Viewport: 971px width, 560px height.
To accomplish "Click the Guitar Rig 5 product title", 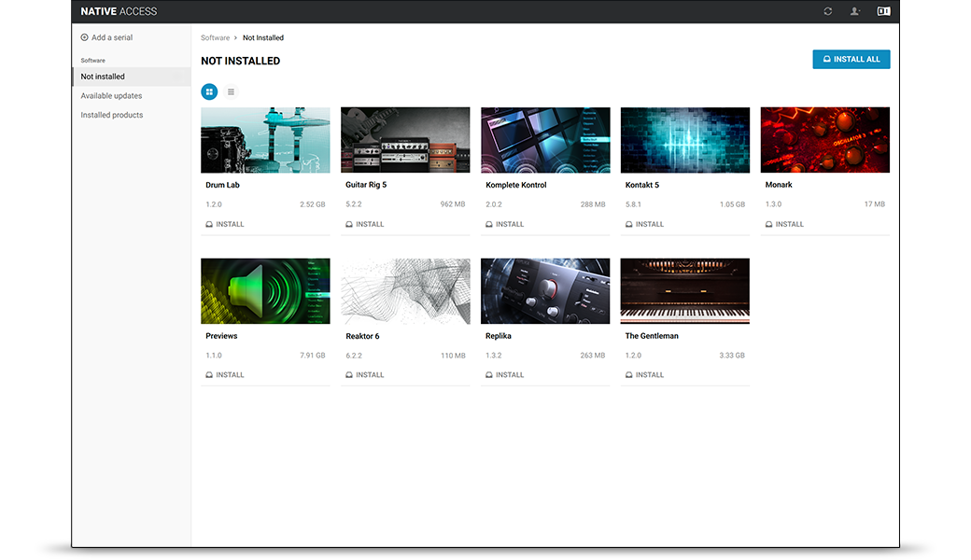I will (x=366, y=185).
